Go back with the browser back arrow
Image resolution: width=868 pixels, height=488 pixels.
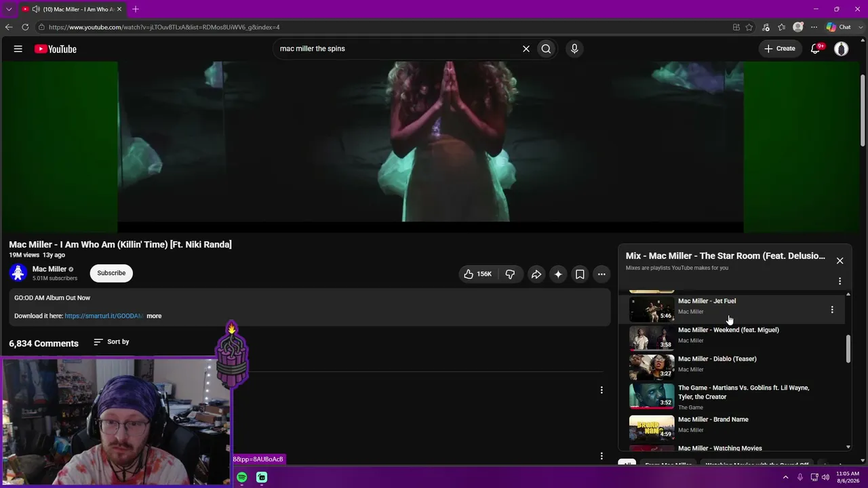tap(9, 27)
